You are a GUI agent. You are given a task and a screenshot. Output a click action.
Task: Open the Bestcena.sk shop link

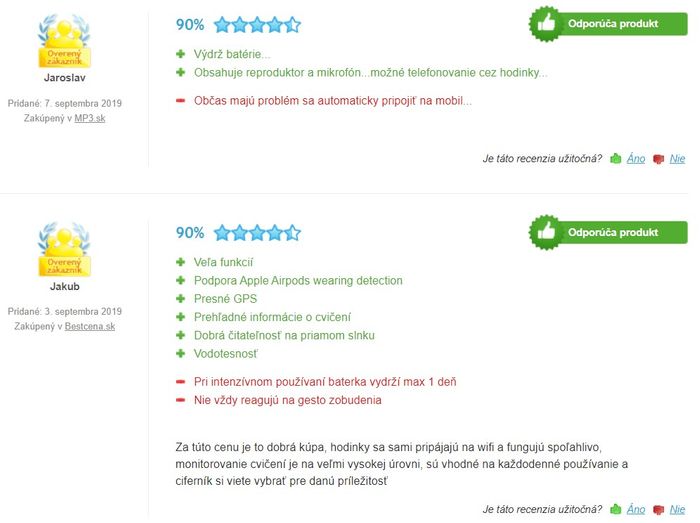pos(90,326)
